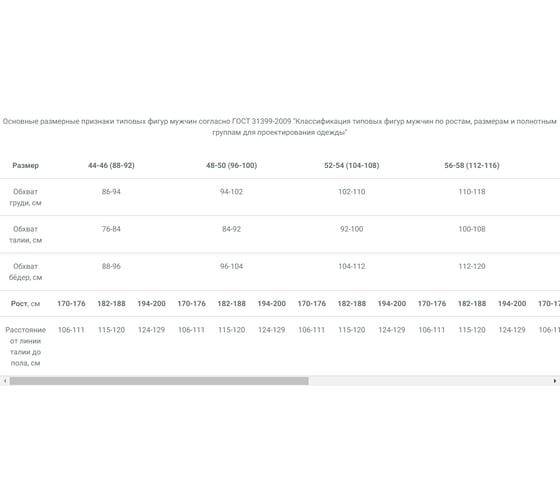Click waist value '100-108'
Viewport: 560px width, 504px height.
point(472,229)
